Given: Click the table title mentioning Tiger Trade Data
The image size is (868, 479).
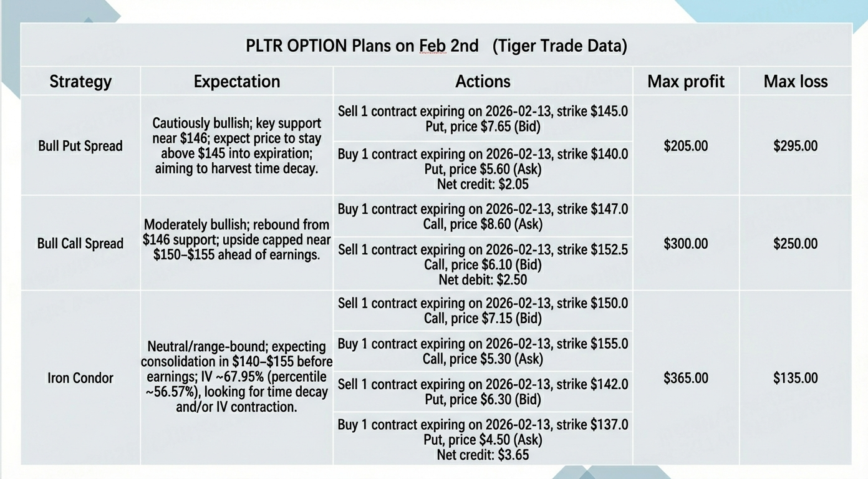Looking at the screenshot, I should [x=436, y=46].
